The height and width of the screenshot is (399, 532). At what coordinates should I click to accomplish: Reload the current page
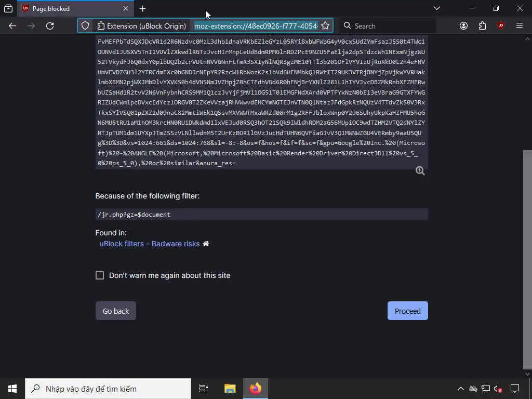(x=50, y=26)
